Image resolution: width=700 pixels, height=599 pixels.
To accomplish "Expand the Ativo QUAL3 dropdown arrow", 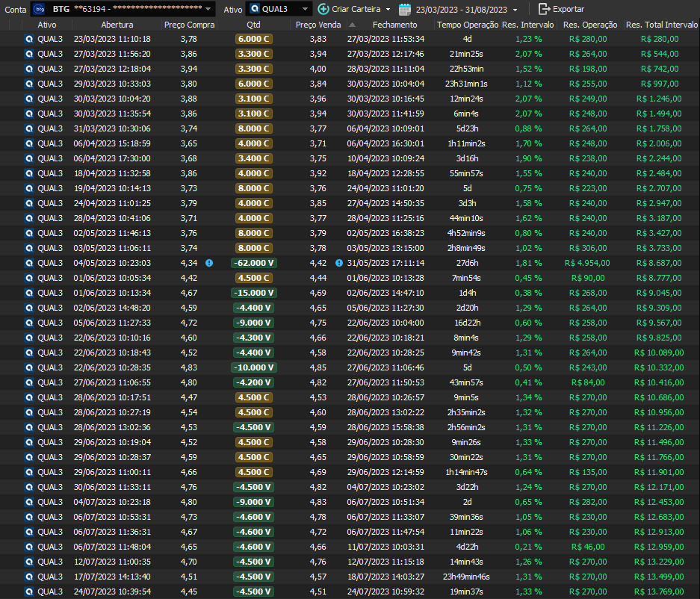I will 305,10.
